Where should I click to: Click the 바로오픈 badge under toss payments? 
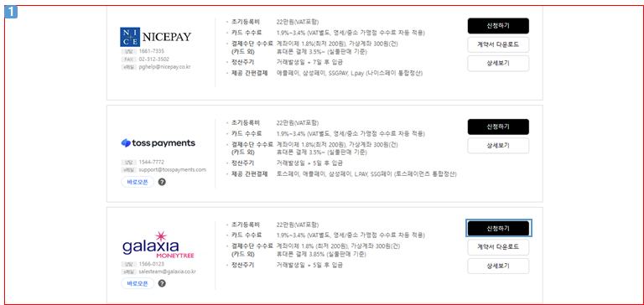pyautogui.click(x=138, y=182)
